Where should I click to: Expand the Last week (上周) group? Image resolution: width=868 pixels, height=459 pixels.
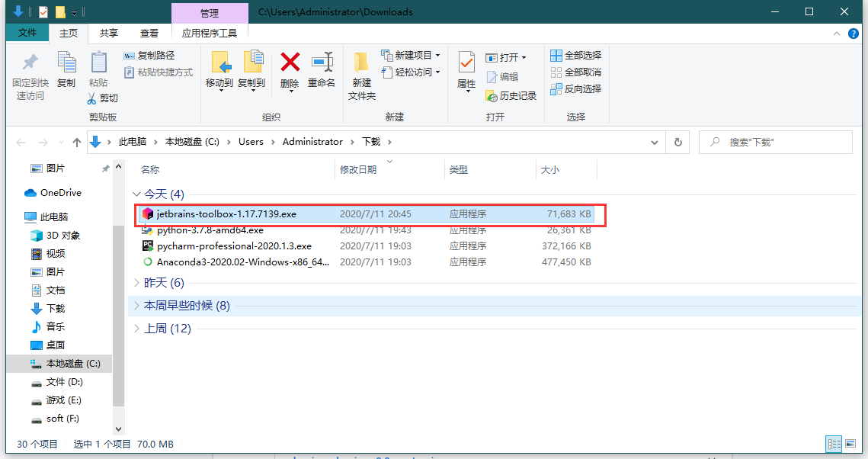tap(136, 329)
